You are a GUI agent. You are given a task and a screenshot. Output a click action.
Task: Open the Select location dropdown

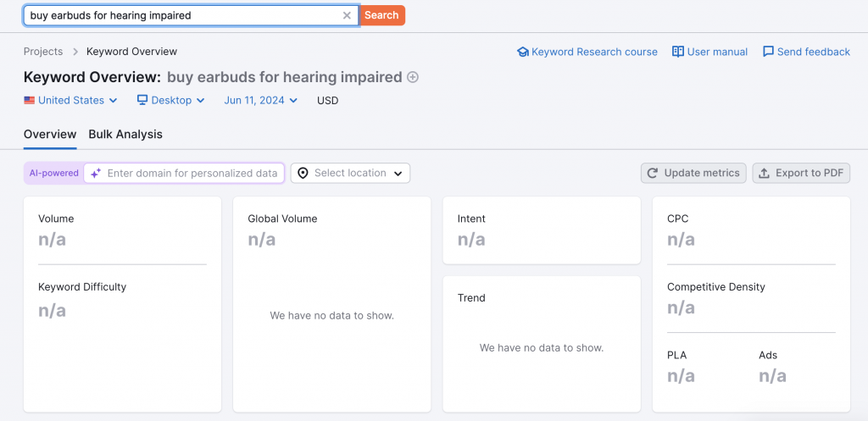pos(350,173)
